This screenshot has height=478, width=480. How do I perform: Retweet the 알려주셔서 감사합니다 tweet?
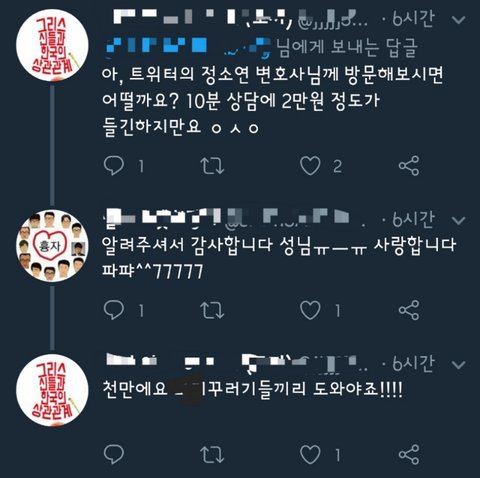click(212, 310)
